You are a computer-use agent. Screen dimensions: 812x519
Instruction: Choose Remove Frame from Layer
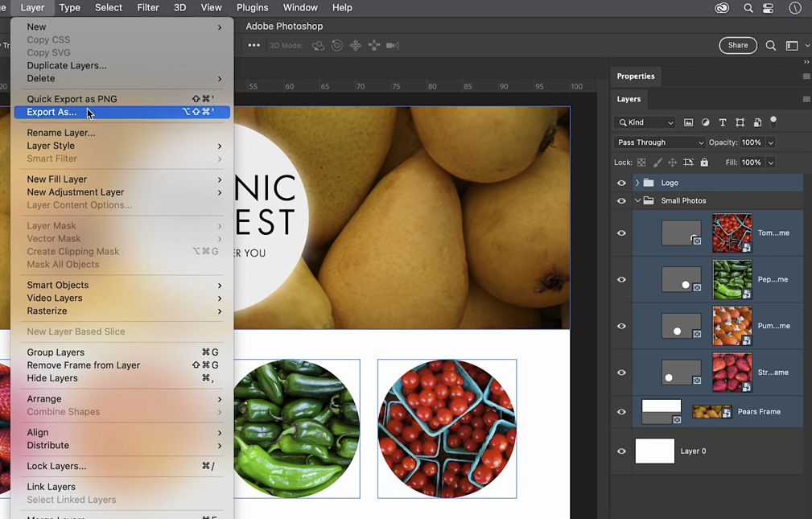click(122, 365)
